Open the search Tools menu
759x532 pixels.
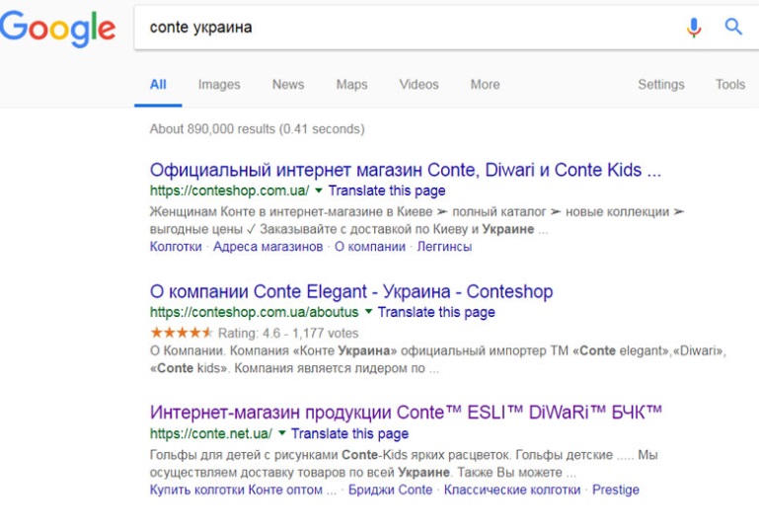[x=729, y=85]
